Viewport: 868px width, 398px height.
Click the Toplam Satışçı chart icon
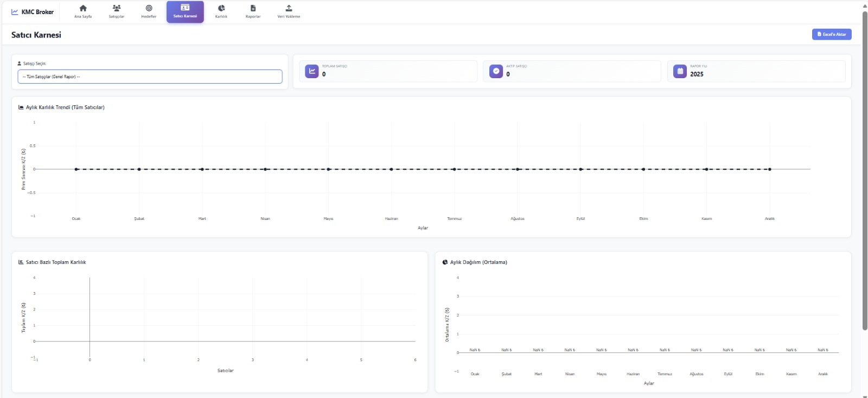click(x=312, y=71)
